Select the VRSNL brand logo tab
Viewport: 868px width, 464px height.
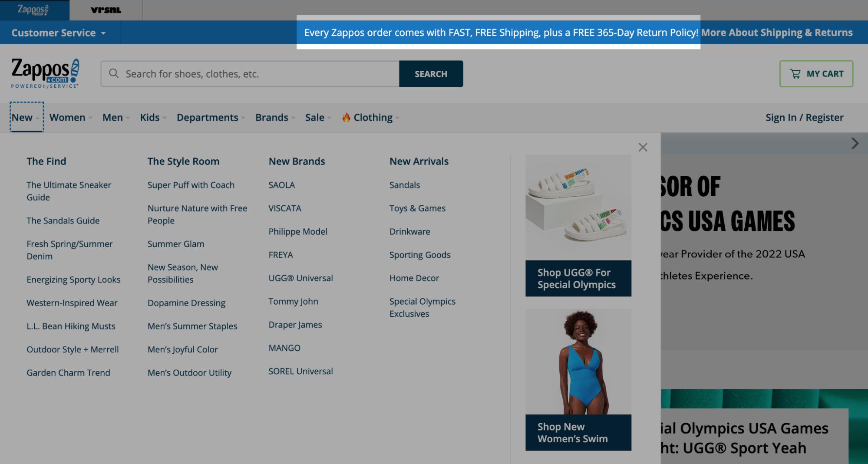[x=105, y=10]
